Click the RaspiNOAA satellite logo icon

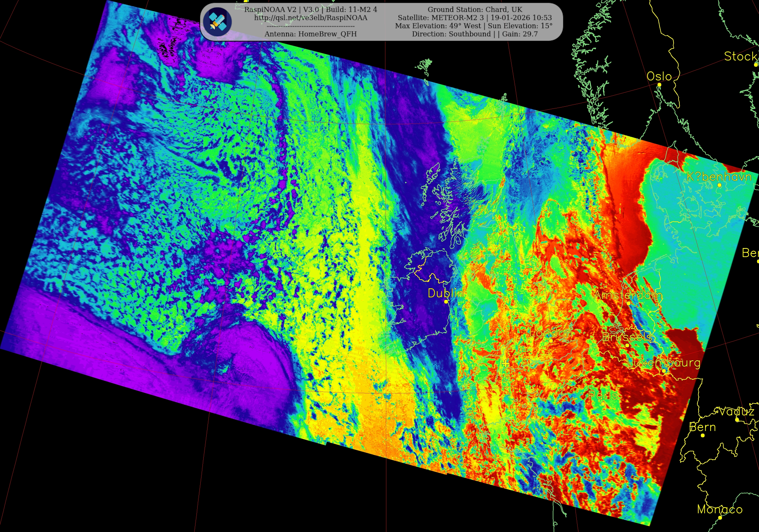pos(217,21)
